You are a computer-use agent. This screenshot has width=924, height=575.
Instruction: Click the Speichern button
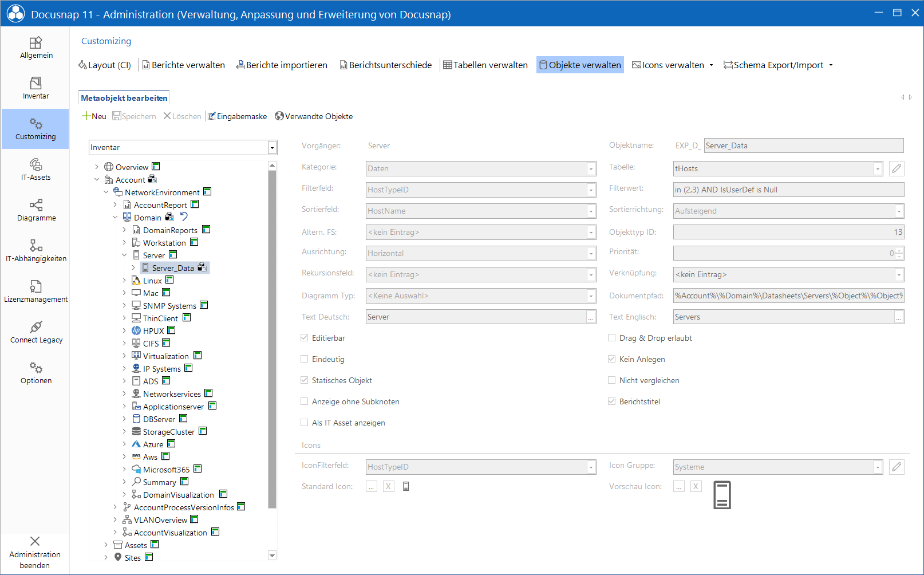click(134, 116)
